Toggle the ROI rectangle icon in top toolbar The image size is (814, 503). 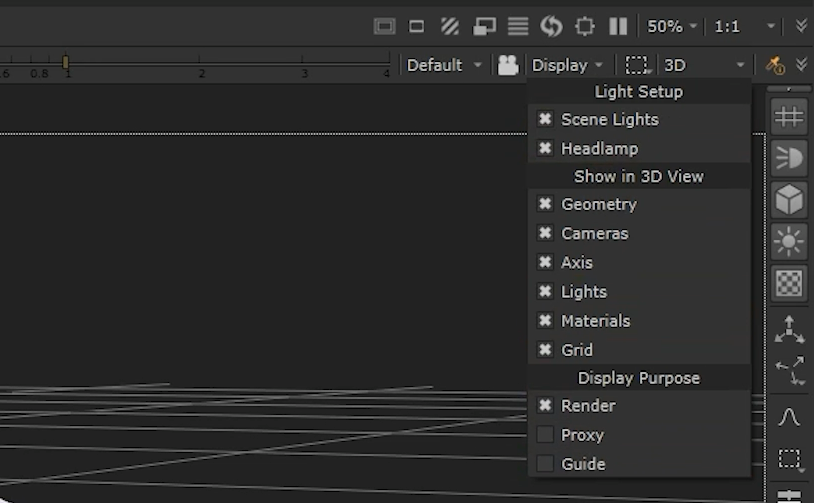coord(416,26)
